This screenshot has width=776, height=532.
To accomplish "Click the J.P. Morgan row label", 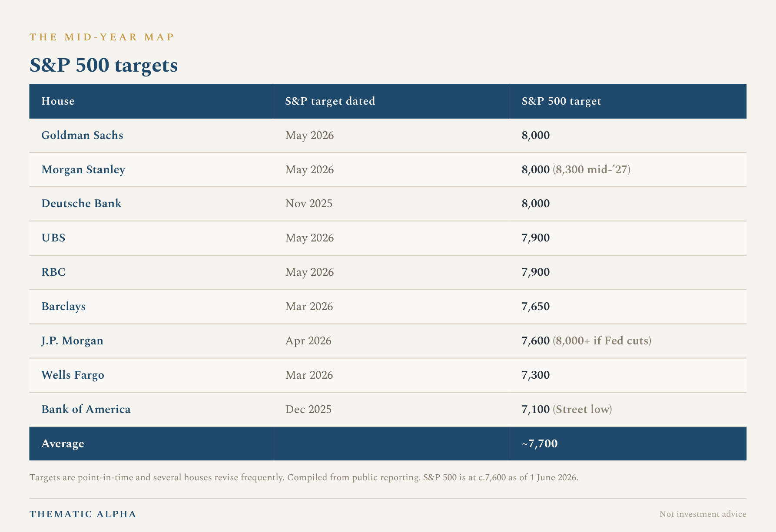I will [72, 341].
